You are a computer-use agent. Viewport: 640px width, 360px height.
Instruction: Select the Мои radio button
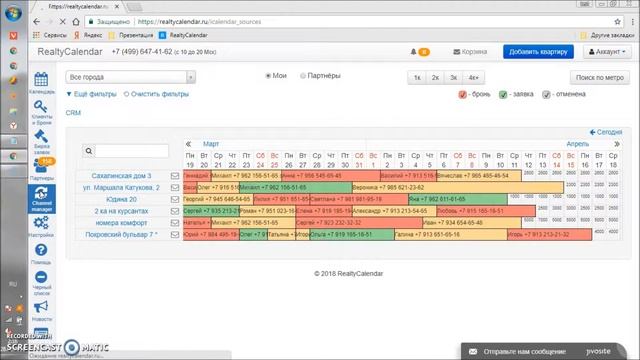click(x=268, y=76)
